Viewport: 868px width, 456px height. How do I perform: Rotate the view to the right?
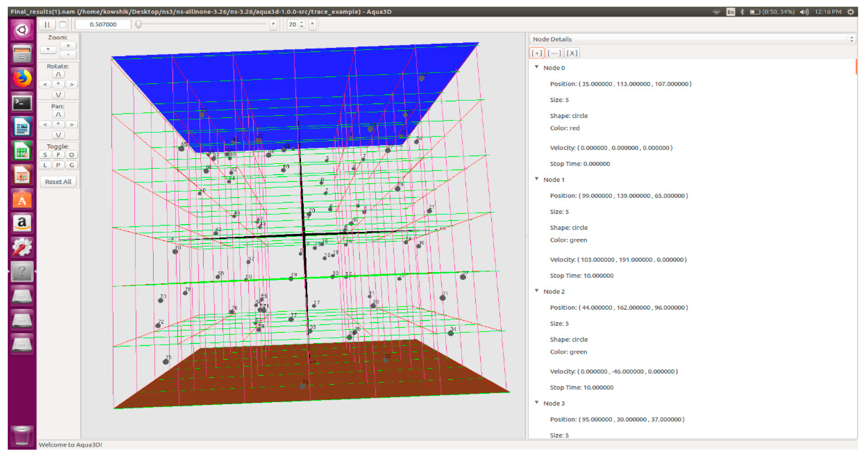(72, 84)
